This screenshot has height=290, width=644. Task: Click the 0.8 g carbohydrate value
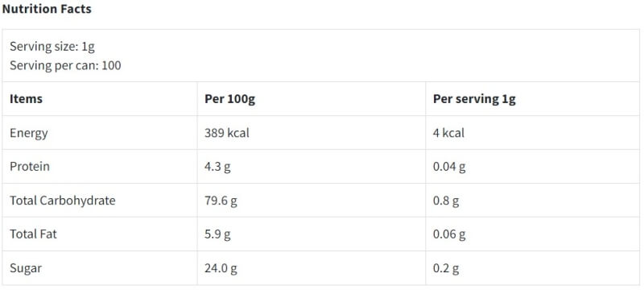coord(446,201)
